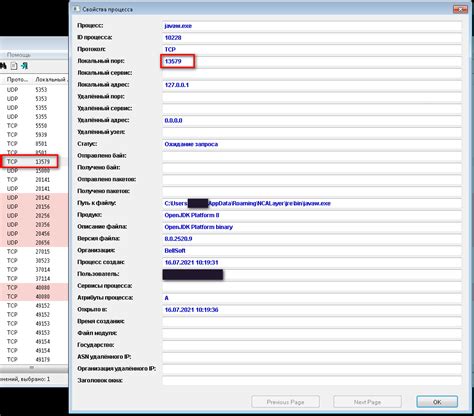This screenshot has height=416, width=474.
Task: Select the TCP 49179 row
Action: [34, 360]
